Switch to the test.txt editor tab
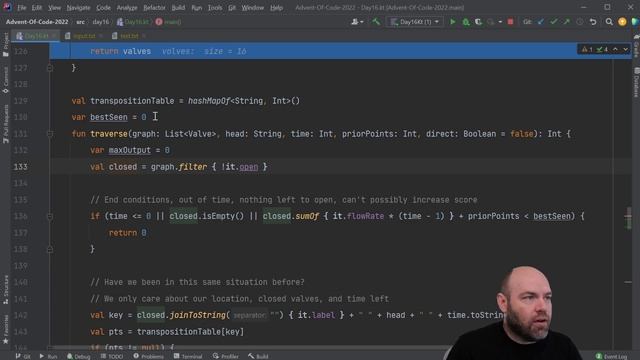 (129, 36)
